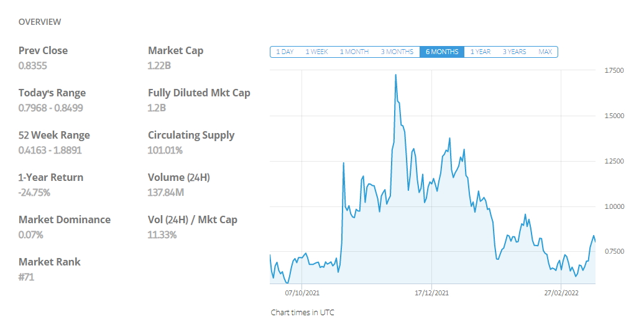Click the Fully Diluted Mkt Cap label
This screenshot has height=332, width=644.
[x=199, y=93]
